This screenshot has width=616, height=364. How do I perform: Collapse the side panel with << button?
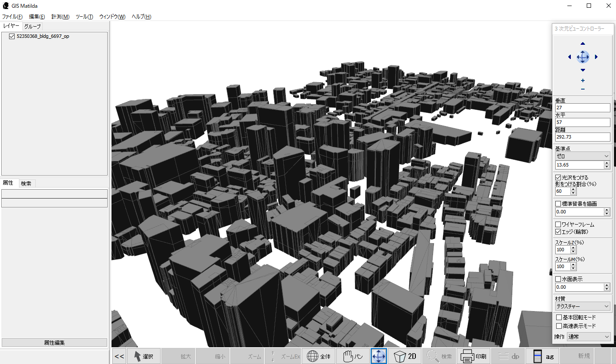119,356
